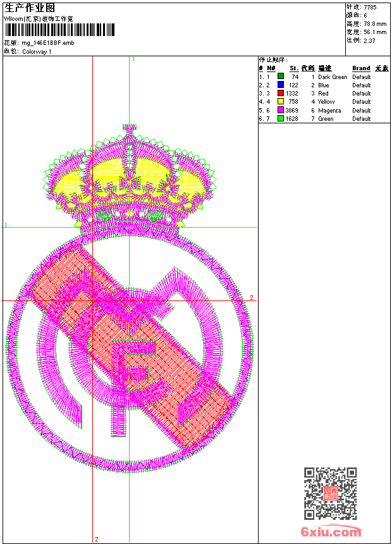392x544 pixels.
Task: Click the 6xiu.com link under the QR code
Action: 331,531
